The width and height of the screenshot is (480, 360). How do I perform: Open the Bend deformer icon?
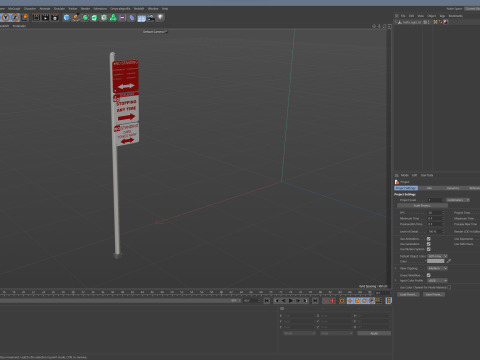tap(132, 18)
